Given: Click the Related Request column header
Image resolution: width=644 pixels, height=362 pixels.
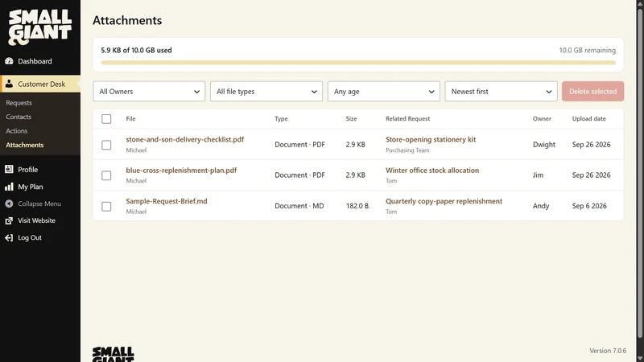Looking at the screenshot, I should pyautogui.click(x=408, y=118).
